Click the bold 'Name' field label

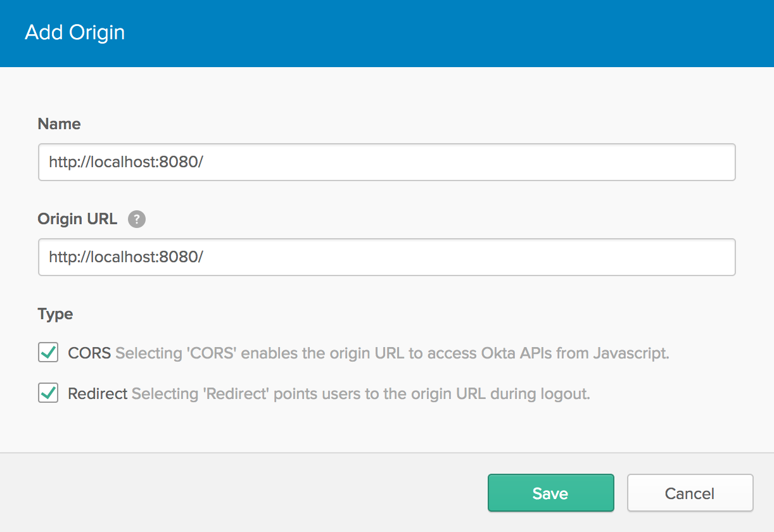(59, 124)
